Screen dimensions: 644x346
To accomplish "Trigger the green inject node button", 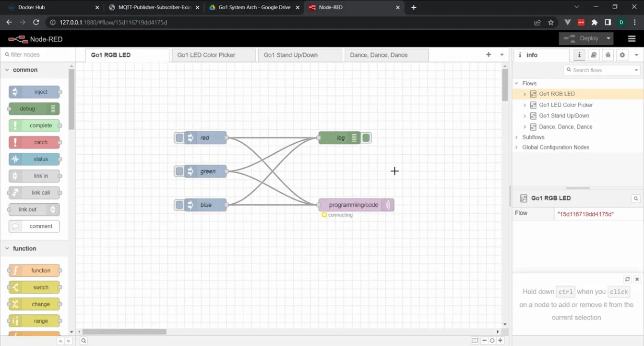I will click(179, 172).
